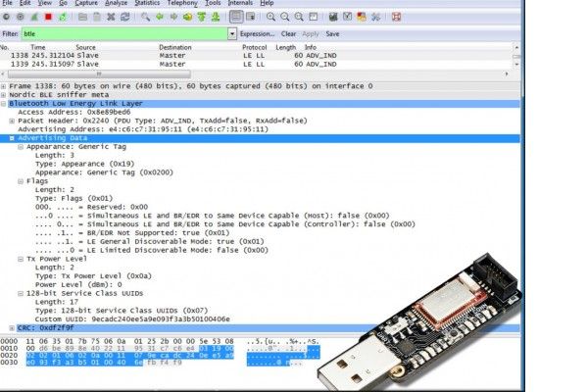The image size is (588, 392).
Task: Reload the capture file icon
Action: pyautogui.click(x=124, y=17)
